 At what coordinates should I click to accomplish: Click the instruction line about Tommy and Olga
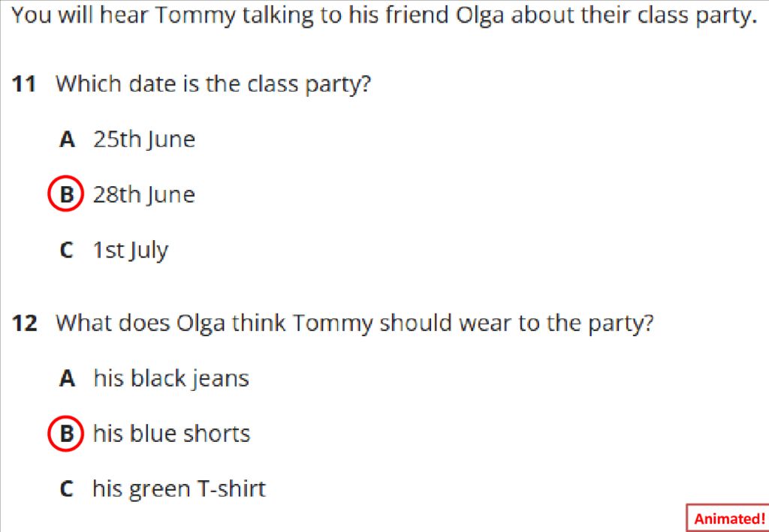pos(384,17)
